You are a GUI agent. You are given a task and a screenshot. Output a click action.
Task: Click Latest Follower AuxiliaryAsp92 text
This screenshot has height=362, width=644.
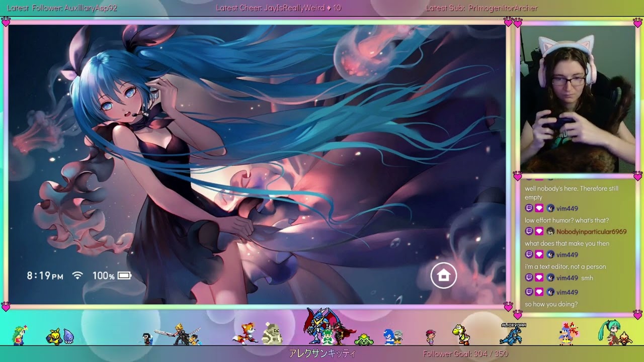(x=62, y=8)
